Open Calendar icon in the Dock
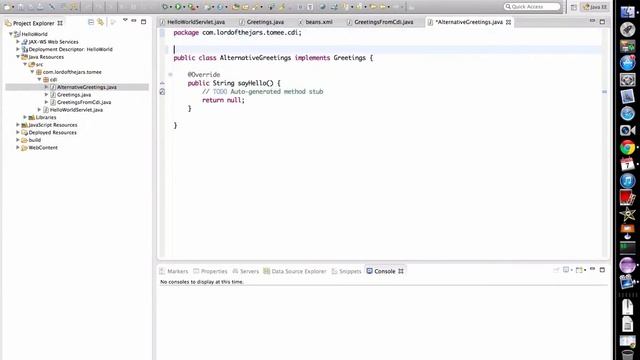 point(627,164)
